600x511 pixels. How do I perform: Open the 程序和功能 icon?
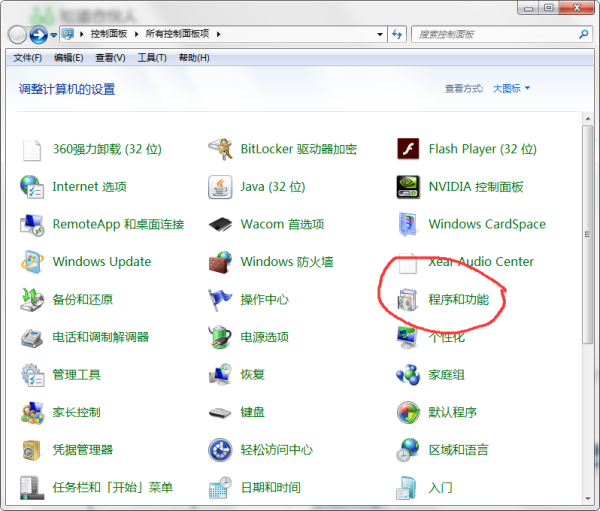point(408,300)
